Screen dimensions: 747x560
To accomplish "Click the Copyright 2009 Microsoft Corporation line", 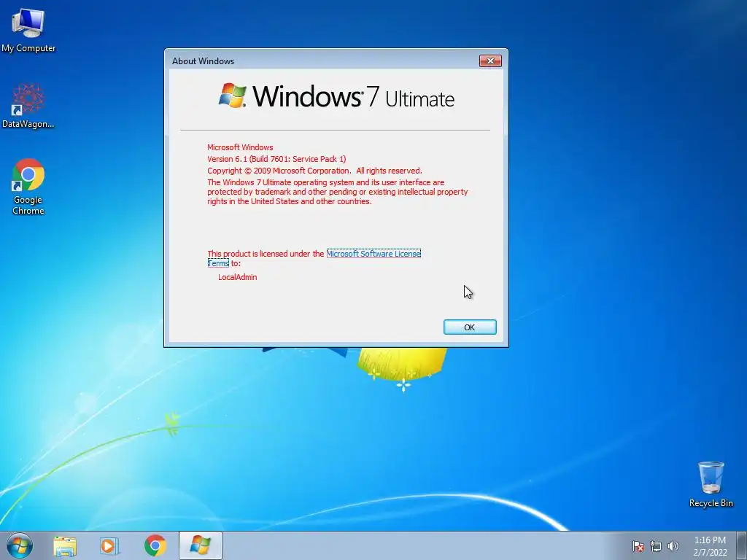I will pyautogui.click(x=314, y=171).
